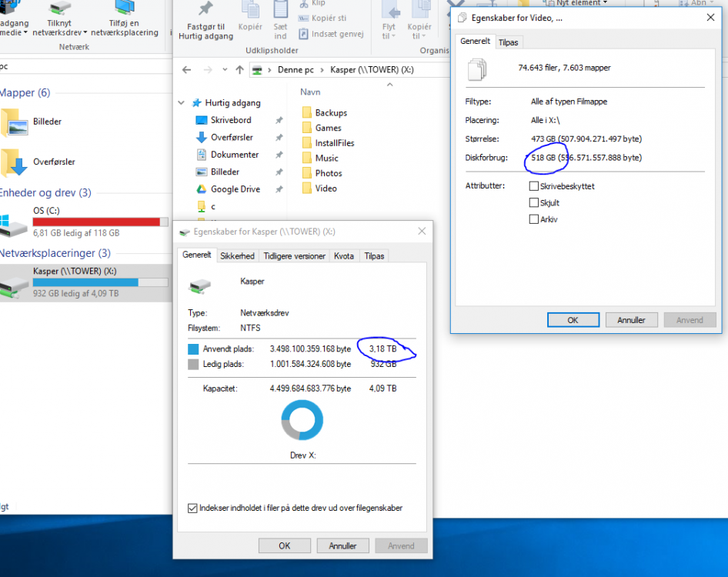This screenshot has width=728, height=577.
Task: Click OK in Kasper properties dialog
Action: tap(285, 546)
